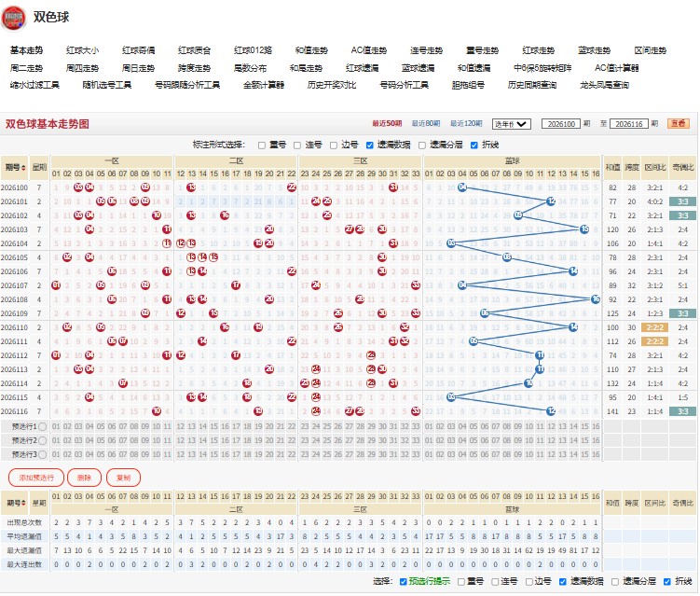Enable the 重号 checkbox in 标注形式选择
This screenshot has width=700, height=596.
point(262,146)
